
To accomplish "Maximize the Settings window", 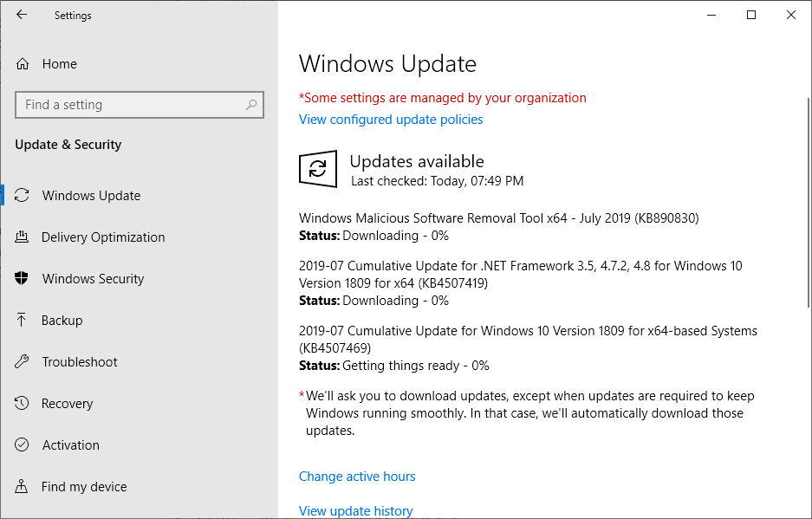I will click(751, 15).
